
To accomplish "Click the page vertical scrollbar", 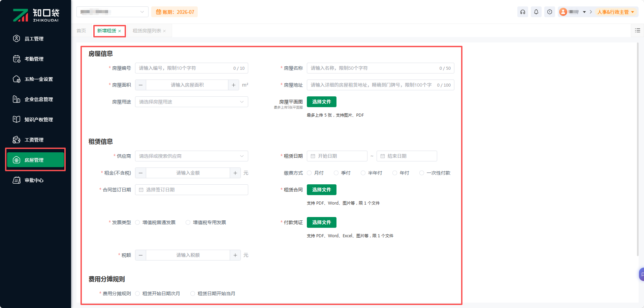I will pos(638,150).
